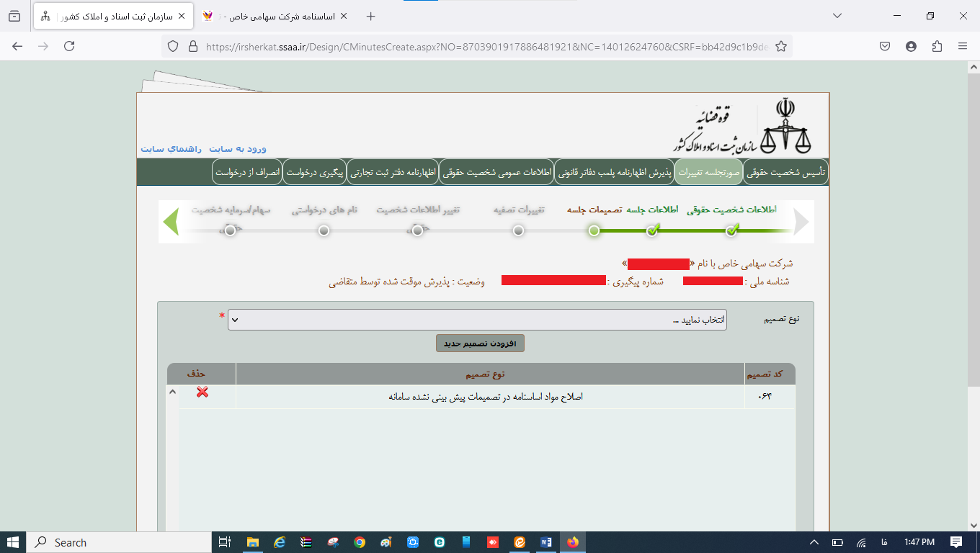Click the organization logo in the header
This screenshot has height=553, width=980.
coord(744,127)
